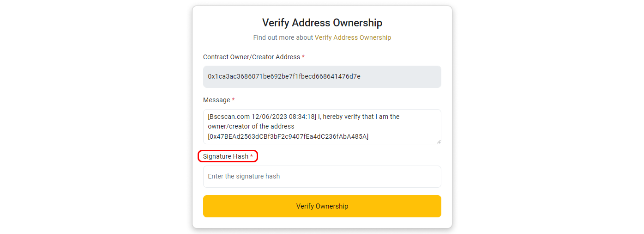Click the Verify Address Ownership page heading
The width and height of the screenshot is (644, 234).
click(x=322, y=23)
